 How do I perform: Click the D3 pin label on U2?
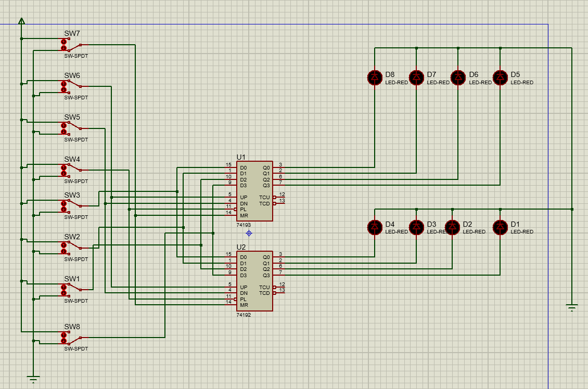[x=244, y=276]
